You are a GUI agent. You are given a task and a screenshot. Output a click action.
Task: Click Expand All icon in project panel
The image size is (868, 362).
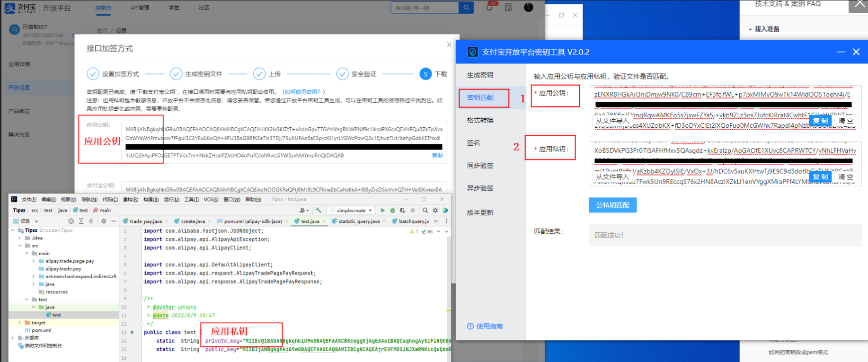click(x=81, y=221)
